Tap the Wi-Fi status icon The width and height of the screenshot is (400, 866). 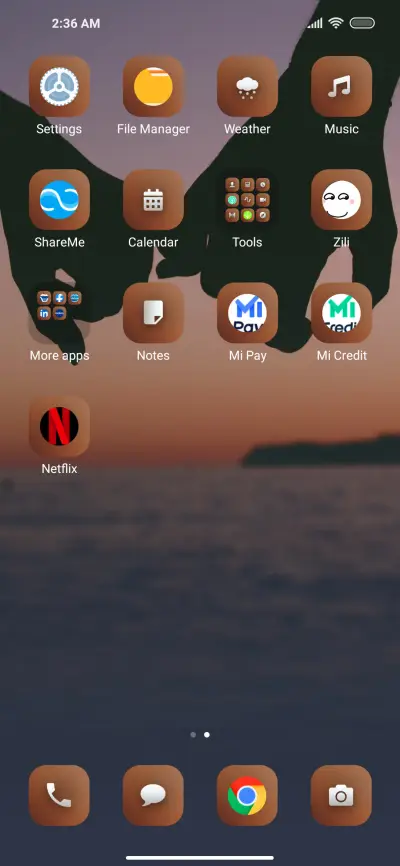coord(335,23)
